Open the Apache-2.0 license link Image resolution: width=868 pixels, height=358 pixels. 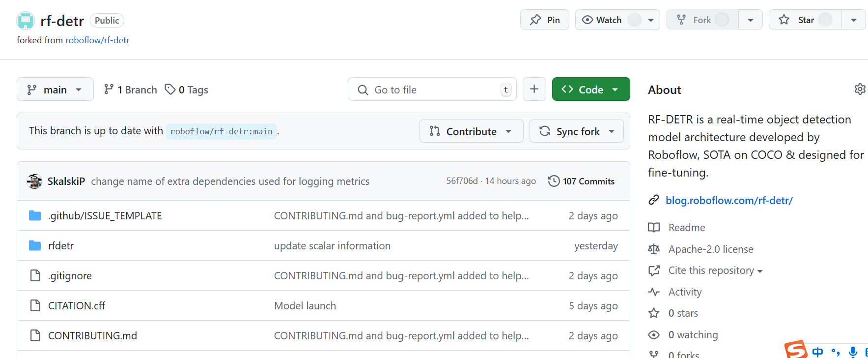pos(711,249)
